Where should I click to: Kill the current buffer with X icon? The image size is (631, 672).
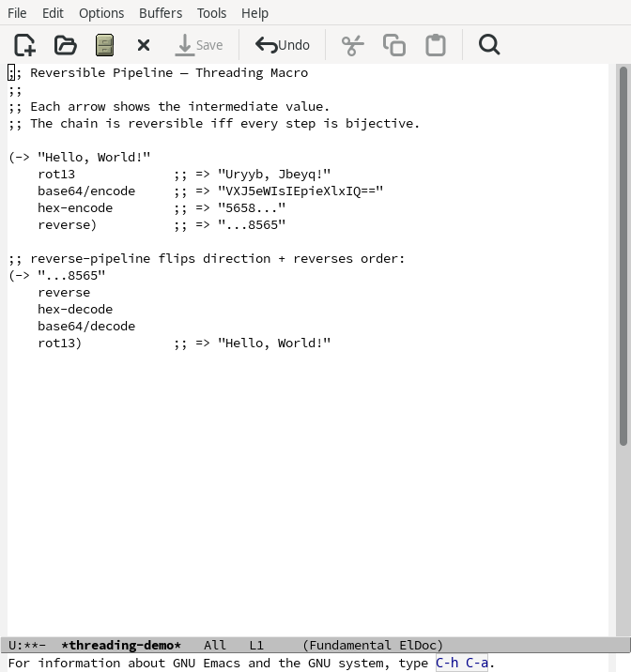144,45
